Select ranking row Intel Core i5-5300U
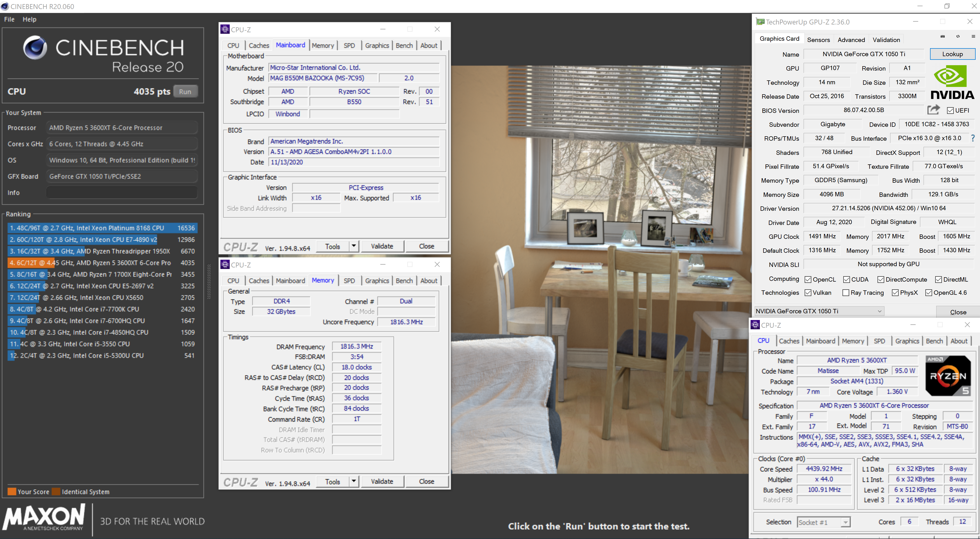The width and height of the screenshot is (980, 539). pyautogui.click(x=102, y=356)
